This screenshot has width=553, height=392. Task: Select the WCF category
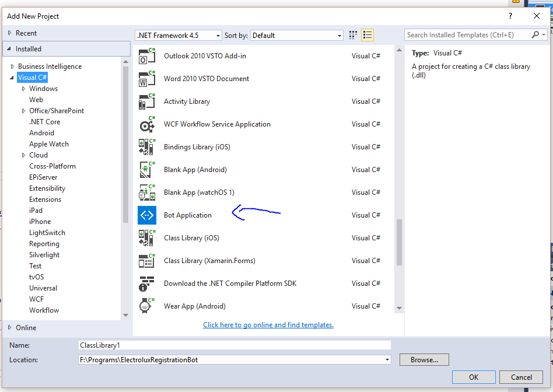point(36,299)
